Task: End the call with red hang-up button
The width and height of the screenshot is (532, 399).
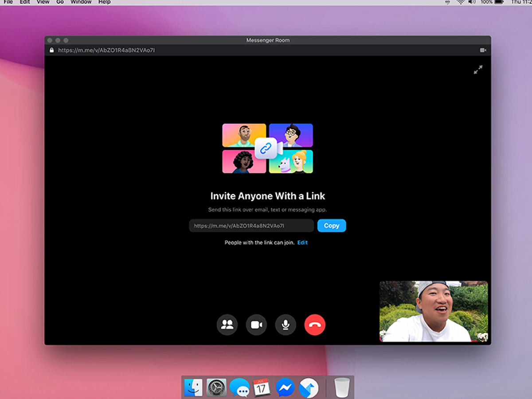Action: pos(315,325)
